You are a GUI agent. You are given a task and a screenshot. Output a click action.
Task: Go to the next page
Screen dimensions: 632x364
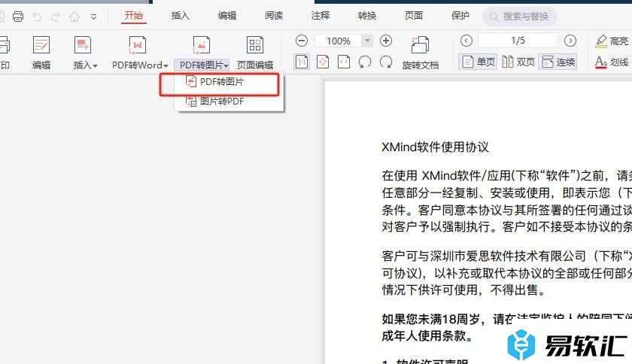coord(570,41)
